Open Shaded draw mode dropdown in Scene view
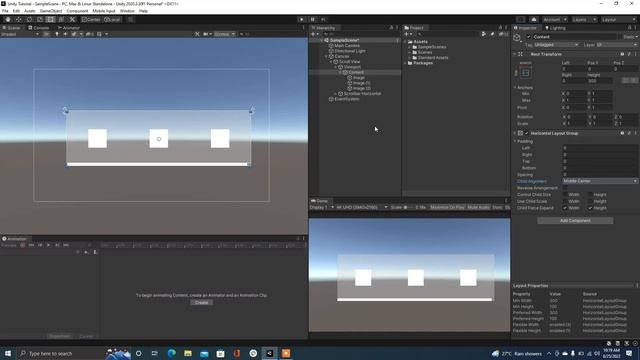The image size is (640, 360). point(20,34)
